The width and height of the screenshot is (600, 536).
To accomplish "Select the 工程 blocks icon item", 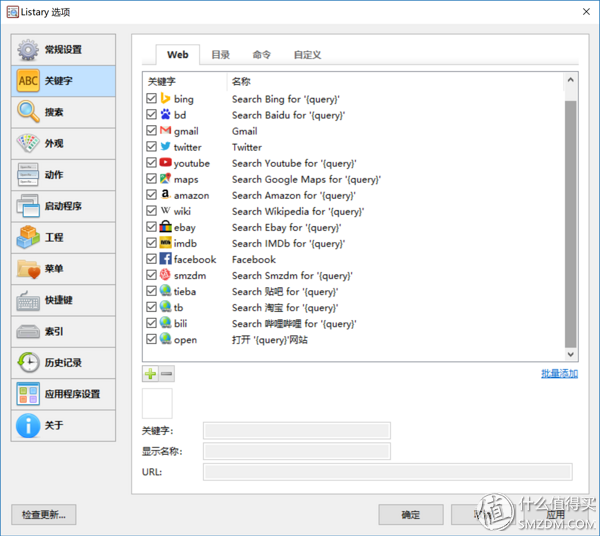I will coord(63,238).
